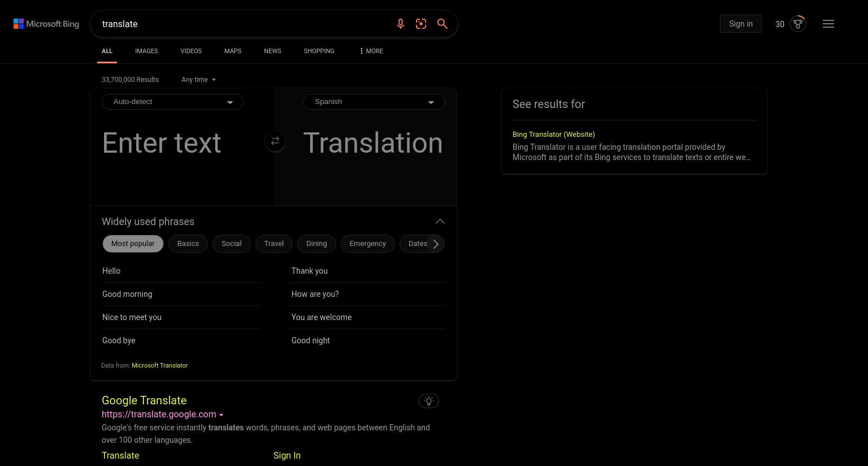Click the lightbulb icon beside Google Translate
This screenshot has width=868, height=466.
pos(429,401)
